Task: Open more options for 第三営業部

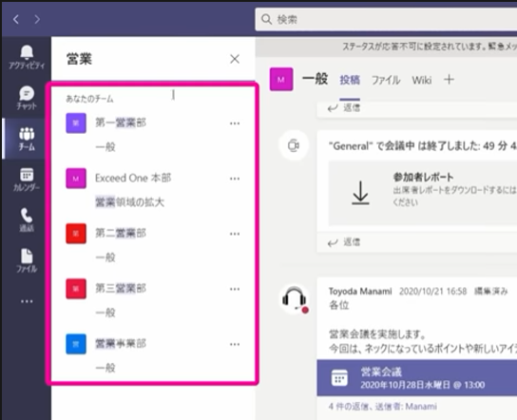Action: click(x=235, y=289)
